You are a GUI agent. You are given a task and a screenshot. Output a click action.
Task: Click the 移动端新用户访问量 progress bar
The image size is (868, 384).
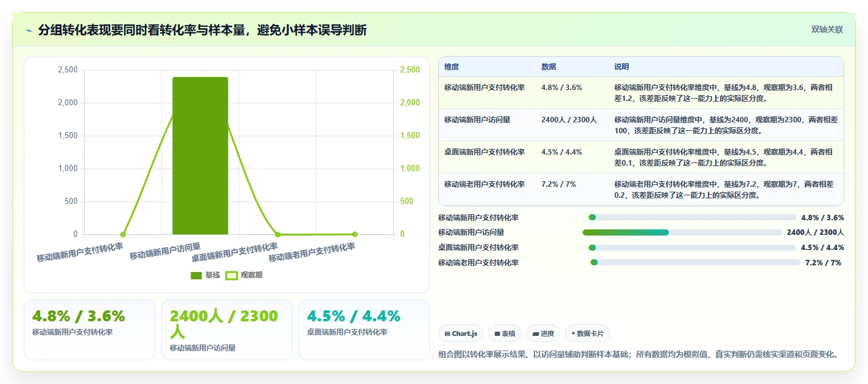pyautogui.click(x=682, y=232)
